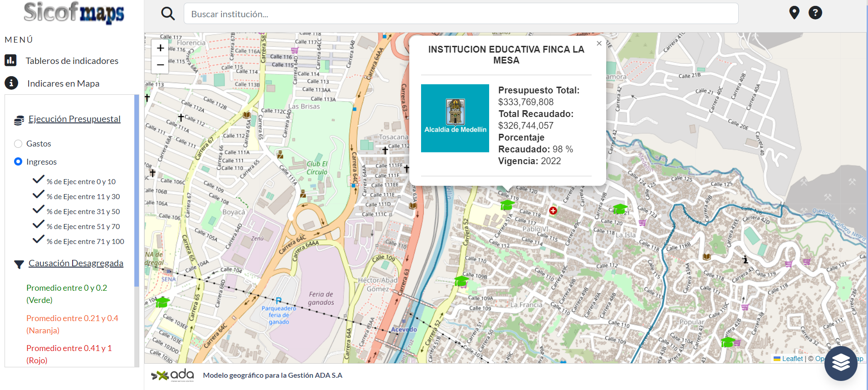
Task: Expand Ejecución Presupuestal section
Action: (x=74, y=119)
